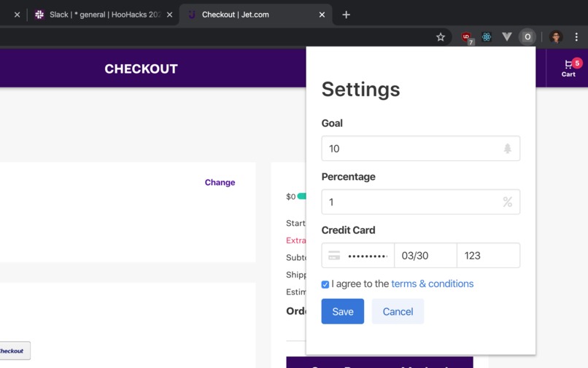Toggle the round O extension popup icon
588x368 pixels.
pyautogui.click(x=527, y=36)
